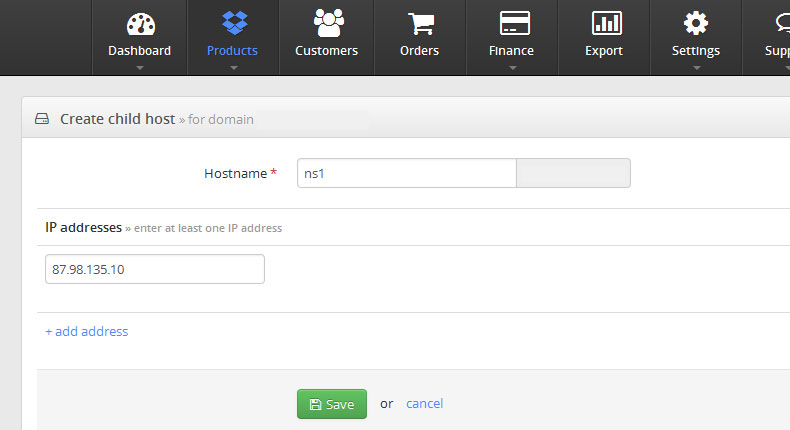Click the cancel link
Viewport: 790px width, 430px height.
424,404
